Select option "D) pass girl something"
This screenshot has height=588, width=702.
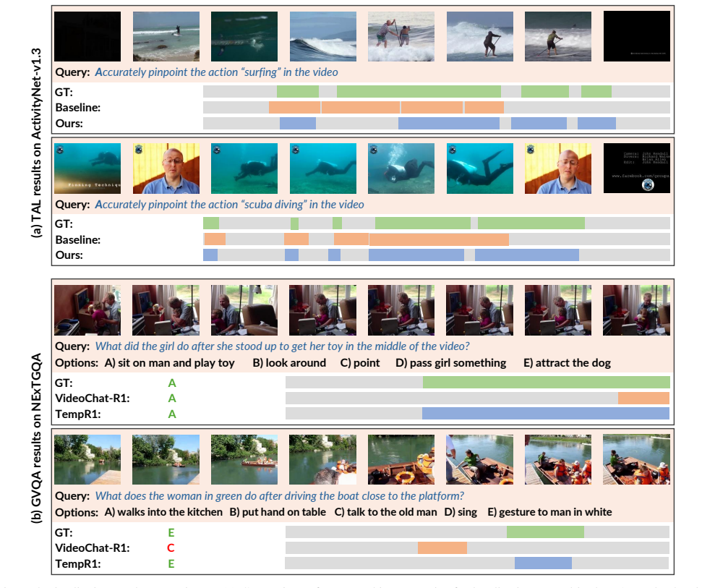pos(451,363)
